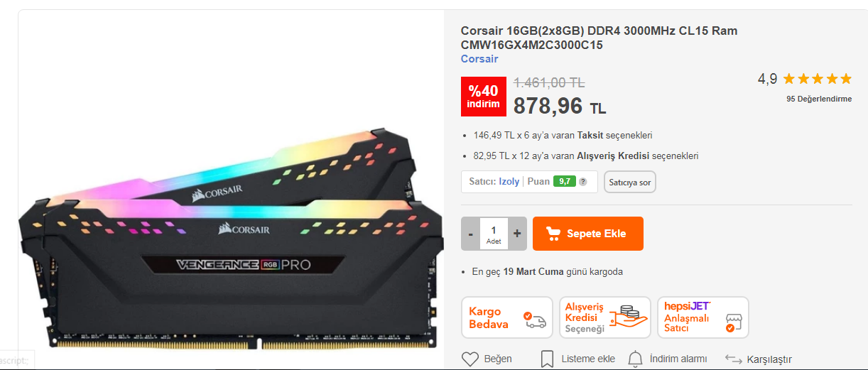Viewport: 868px width, 370px height.
Task: Open the 95 Değerlendirme reviews link
Action: [x=819, y=99]
